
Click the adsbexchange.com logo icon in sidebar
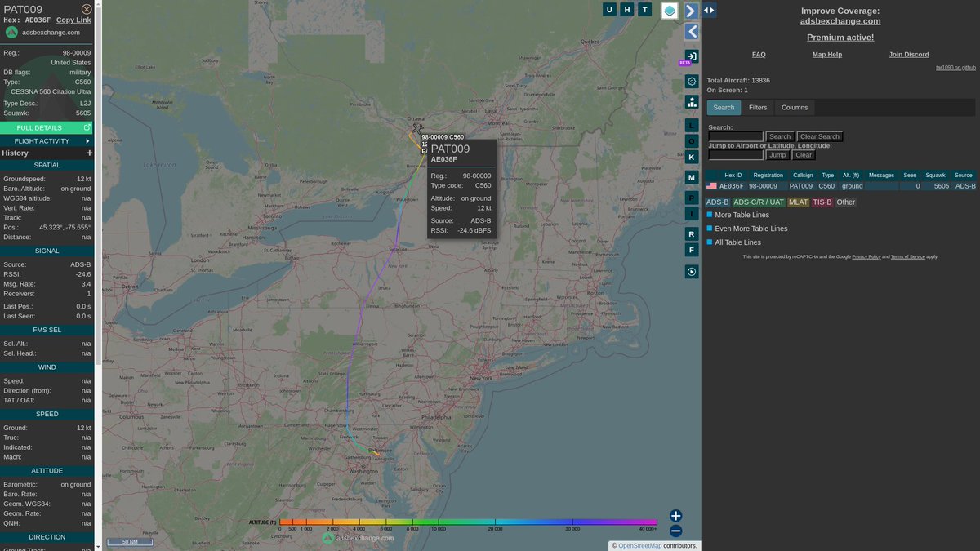point(11,33)
